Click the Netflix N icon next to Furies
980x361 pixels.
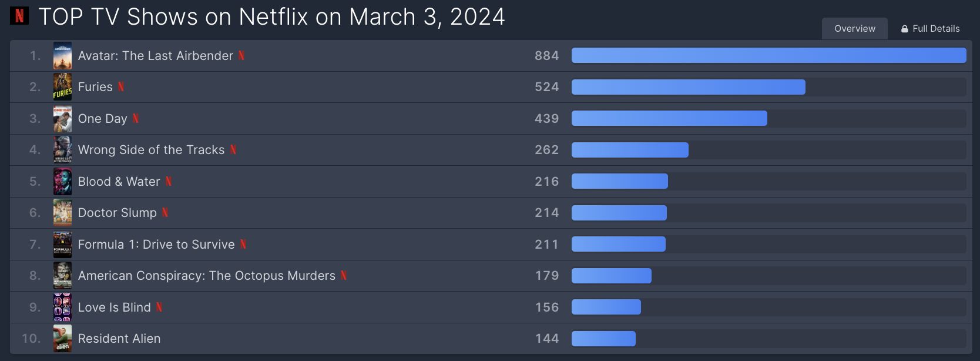121,87
